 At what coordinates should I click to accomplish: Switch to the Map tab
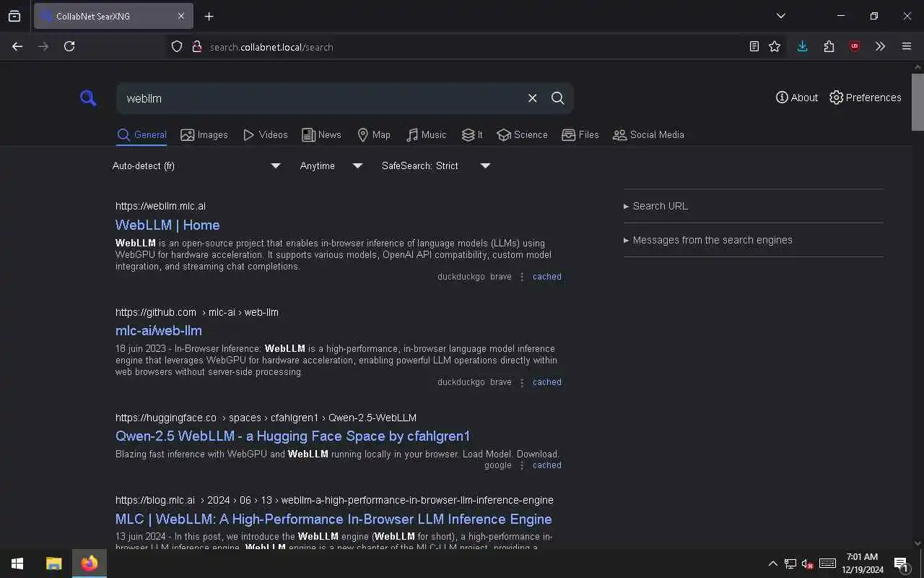[374, 134]
